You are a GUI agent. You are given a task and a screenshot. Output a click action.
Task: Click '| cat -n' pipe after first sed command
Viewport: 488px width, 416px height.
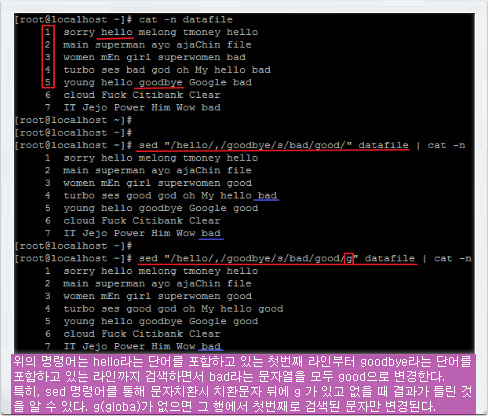[440, 145]
